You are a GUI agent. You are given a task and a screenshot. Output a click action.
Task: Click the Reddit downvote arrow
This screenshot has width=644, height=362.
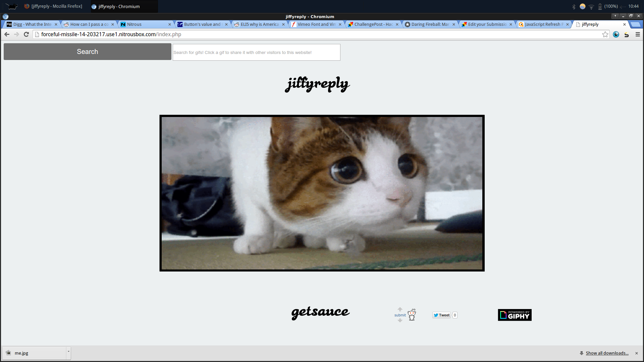coord(400,320)
